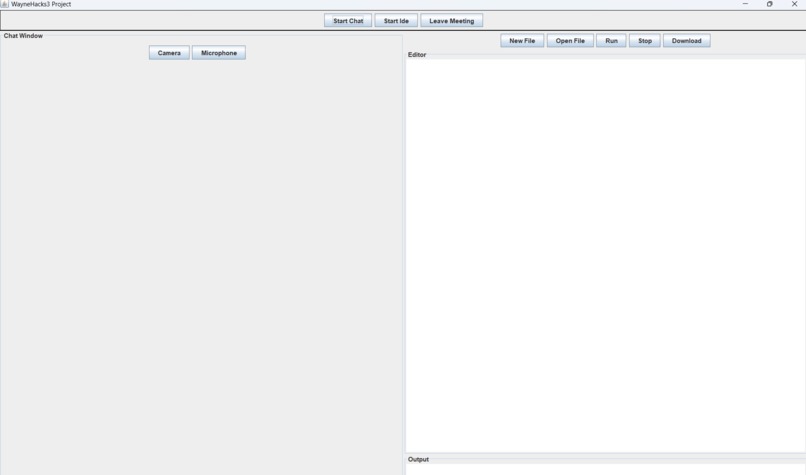Viewport: 806px width, 475px height.
Task: Open File in the editor
Action: click(570, 41)
